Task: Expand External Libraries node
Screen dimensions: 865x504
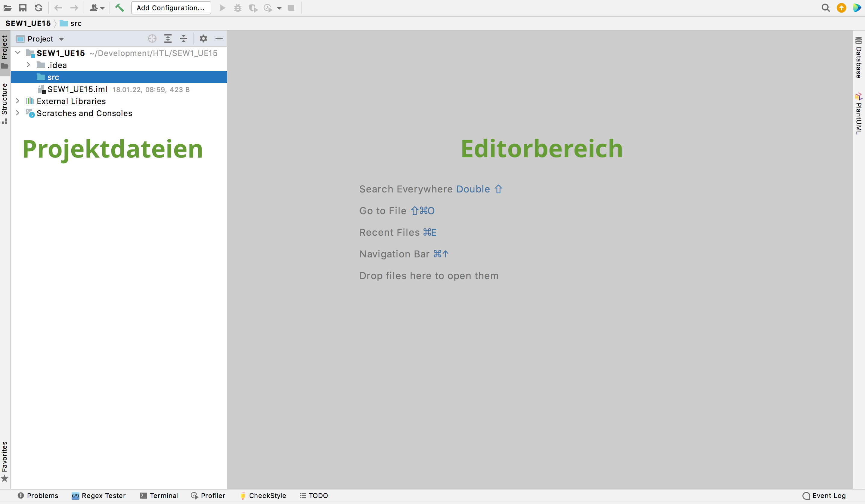Action: tap(17, 101)
